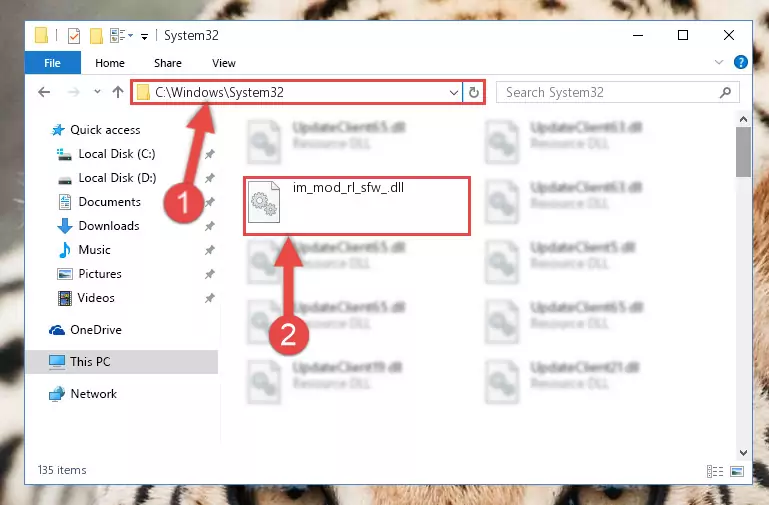Click the vertical scrollbar thumb
769x505 pixels.
click(743, 152)
